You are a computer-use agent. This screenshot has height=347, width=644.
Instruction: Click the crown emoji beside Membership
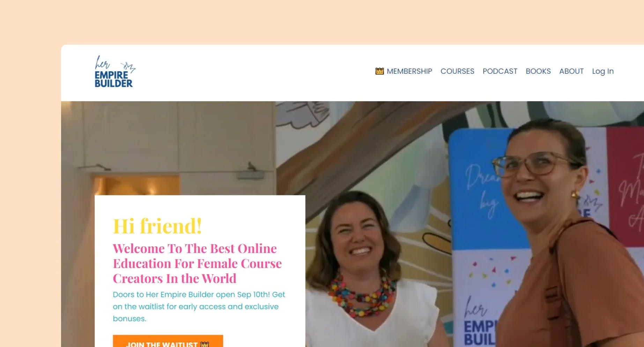click(379, 71)
